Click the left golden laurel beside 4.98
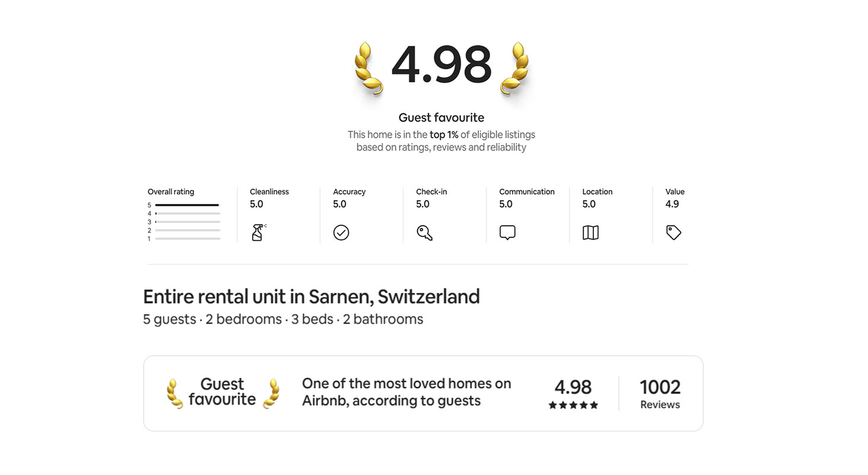Image resolution: width=868 pixels, height=475 pixels. pos(368,68)
